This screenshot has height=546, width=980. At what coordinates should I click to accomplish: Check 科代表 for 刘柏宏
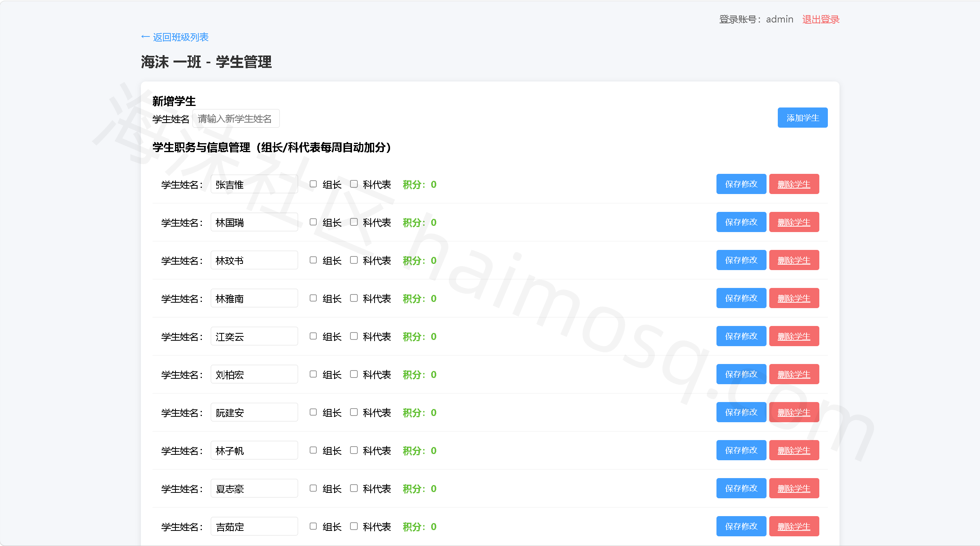(354, 374)
